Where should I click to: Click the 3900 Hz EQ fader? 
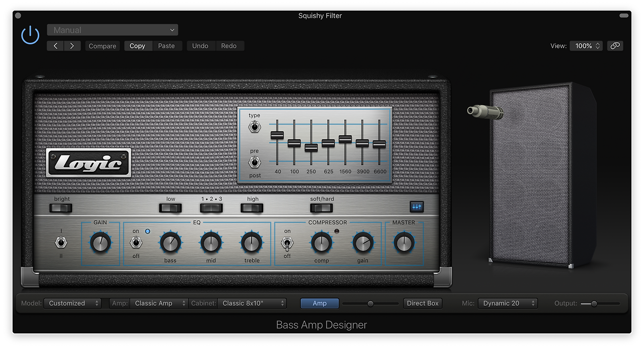click(x=362, y=143)
